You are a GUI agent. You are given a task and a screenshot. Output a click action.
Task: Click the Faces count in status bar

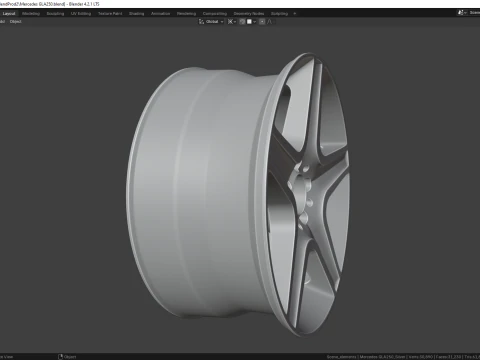point(449,357)
